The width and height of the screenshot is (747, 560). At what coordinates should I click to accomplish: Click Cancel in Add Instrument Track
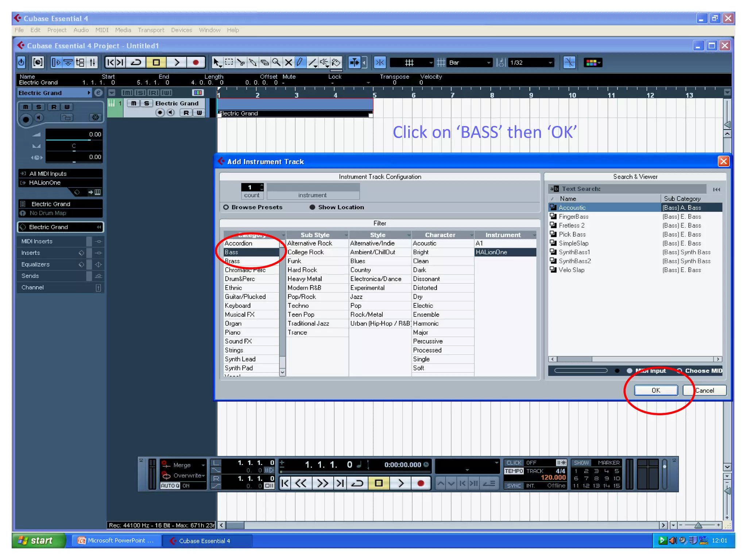tap(705, 390)
